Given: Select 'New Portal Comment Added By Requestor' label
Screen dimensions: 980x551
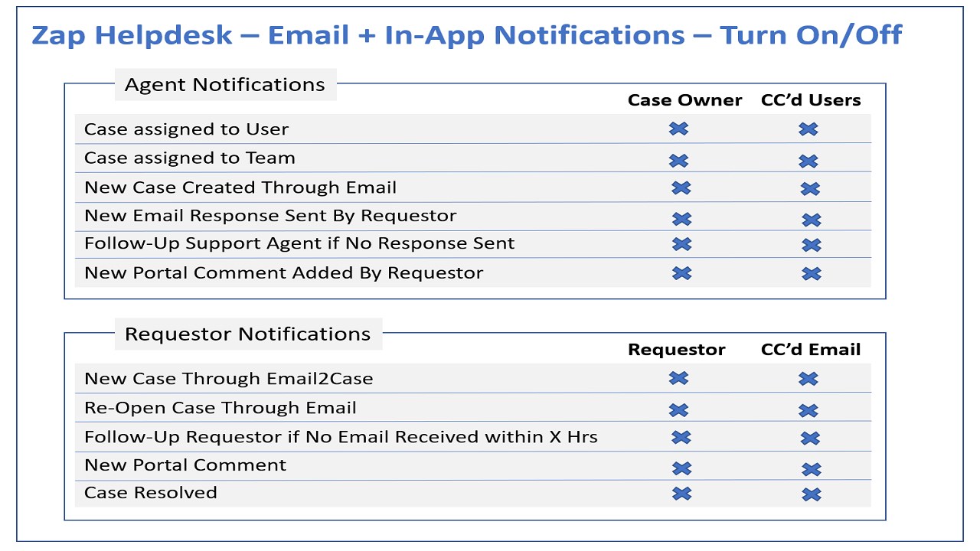Looking at the screenshot, I should pos(284,272).
